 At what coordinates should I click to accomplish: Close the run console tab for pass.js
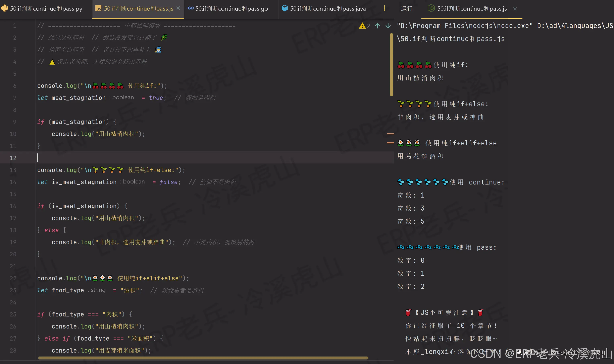[515, 9]
